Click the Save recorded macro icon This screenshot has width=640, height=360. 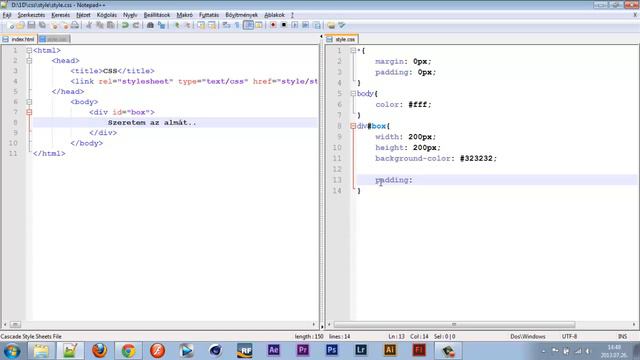coord(316,25)
